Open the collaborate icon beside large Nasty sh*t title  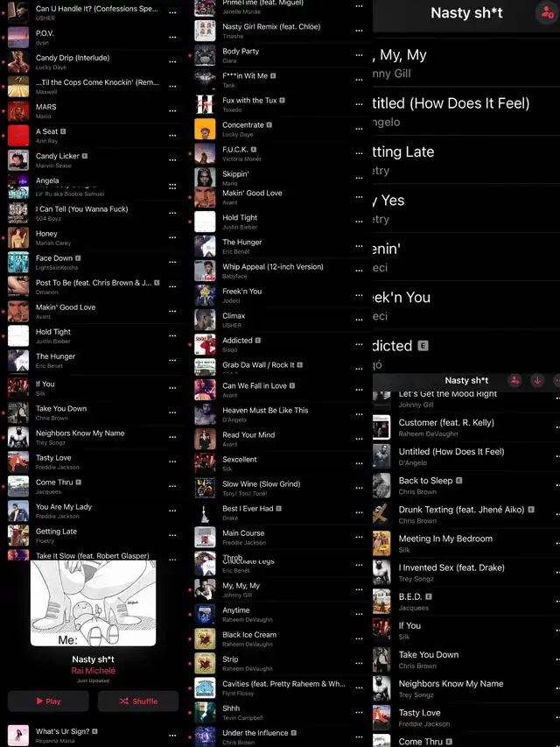[547, 13]
